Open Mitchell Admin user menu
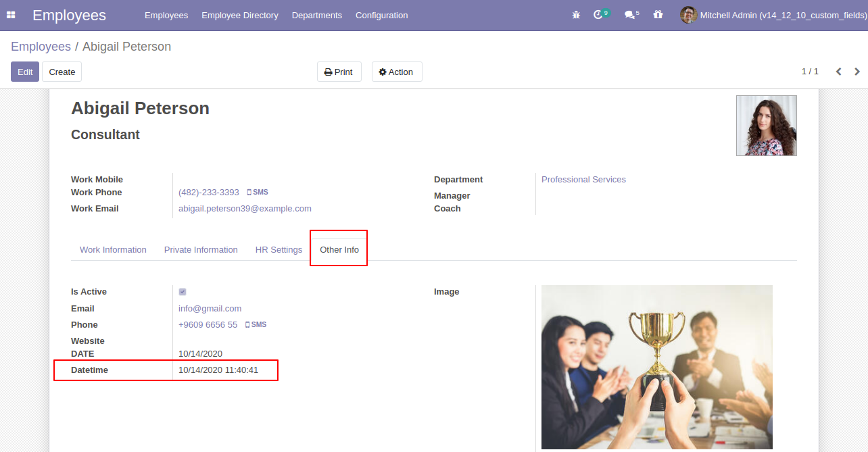 coord(773,15)
